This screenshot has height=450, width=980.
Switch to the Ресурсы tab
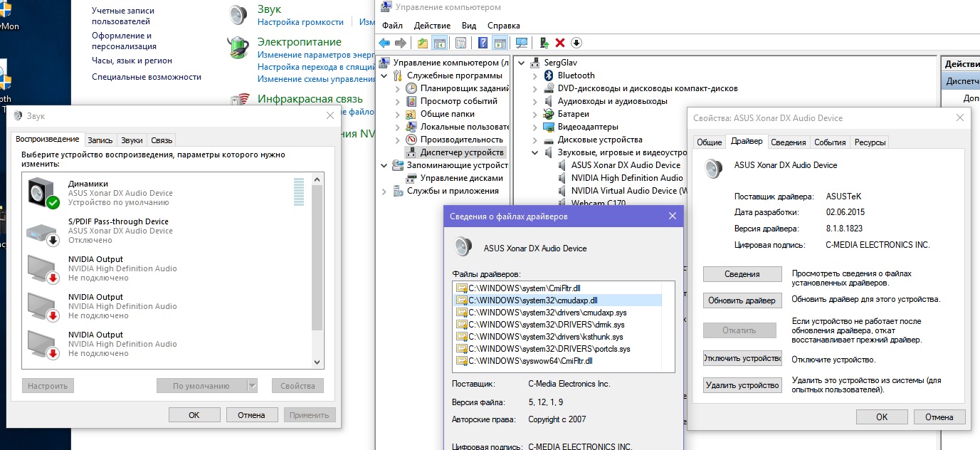click(870, 142)
